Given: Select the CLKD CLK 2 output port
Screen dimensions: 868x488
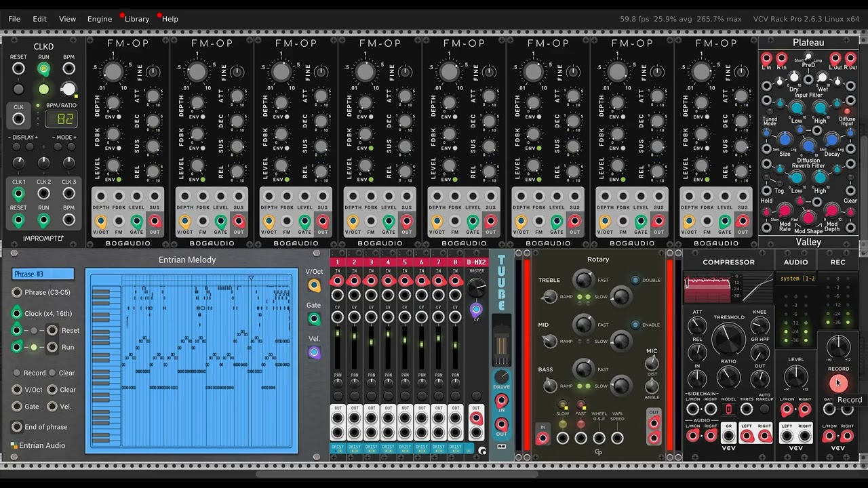Looking at the screenshot, I should click(43, 195).
